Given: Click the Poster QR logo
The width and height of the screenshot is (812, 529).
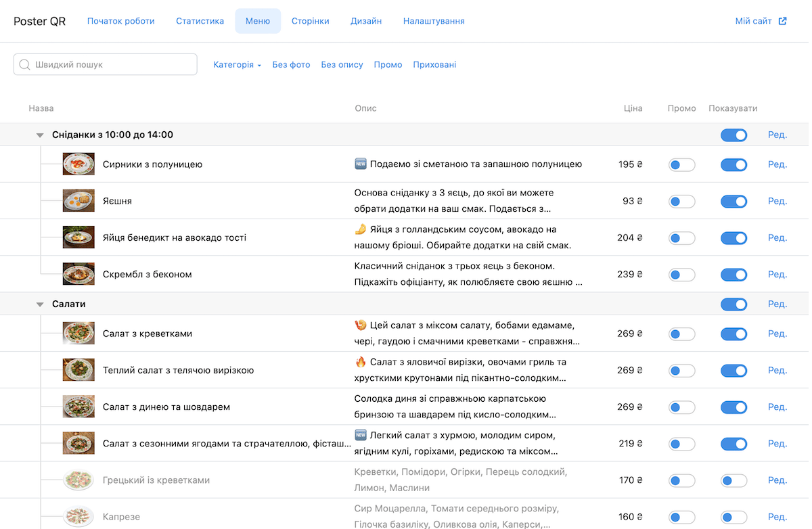Looking at the screenshot, I should tap(40, 21).
